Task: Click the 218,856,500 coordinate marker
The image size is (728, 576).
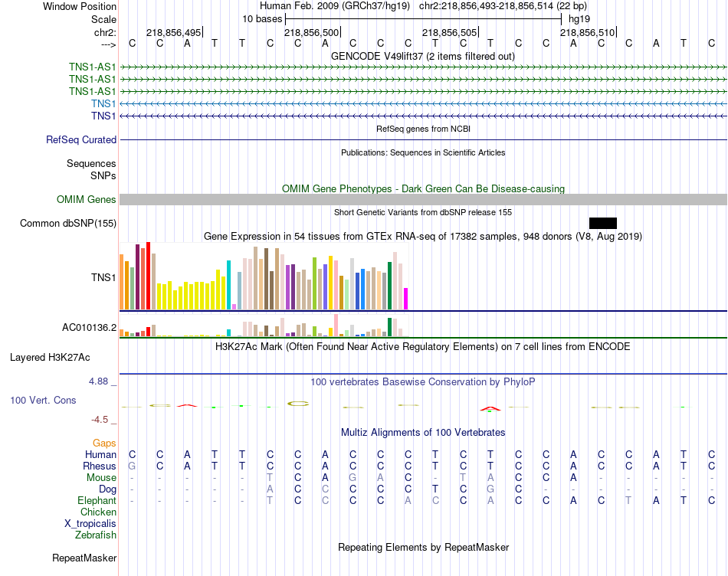Action: point(312,32)
